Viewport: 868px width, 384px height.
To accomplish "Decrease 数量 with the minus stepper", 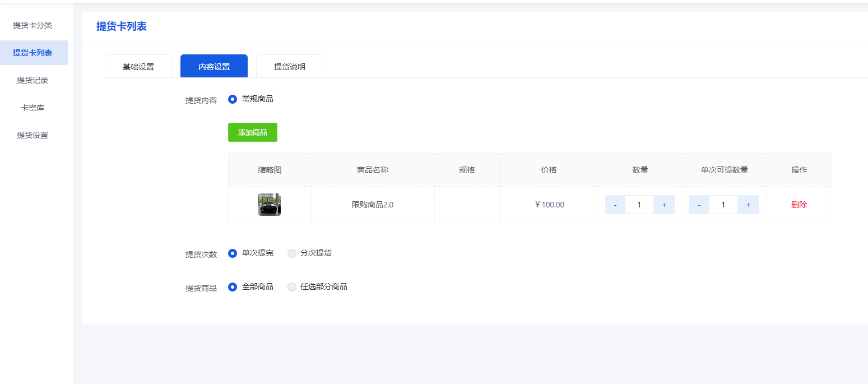I will (615, 204).
